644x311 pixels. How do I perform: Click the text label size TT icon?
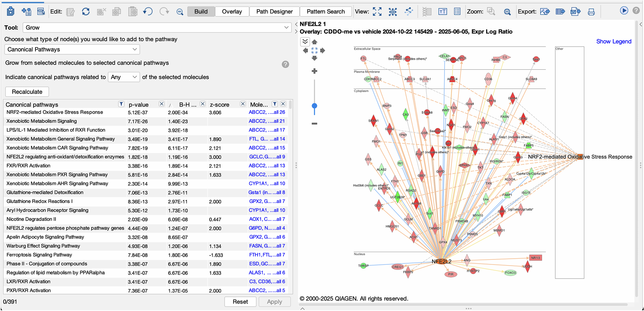[x=443, y=12]
